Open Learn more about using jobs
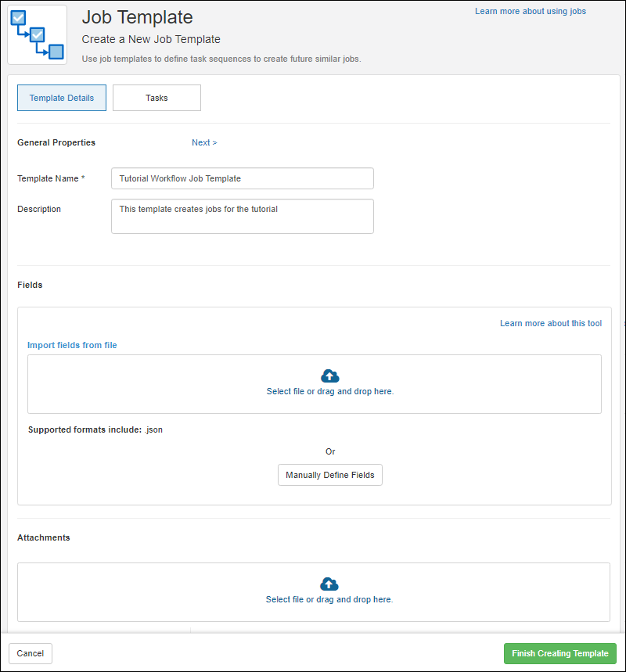626x672 pixels. [530, 11]
